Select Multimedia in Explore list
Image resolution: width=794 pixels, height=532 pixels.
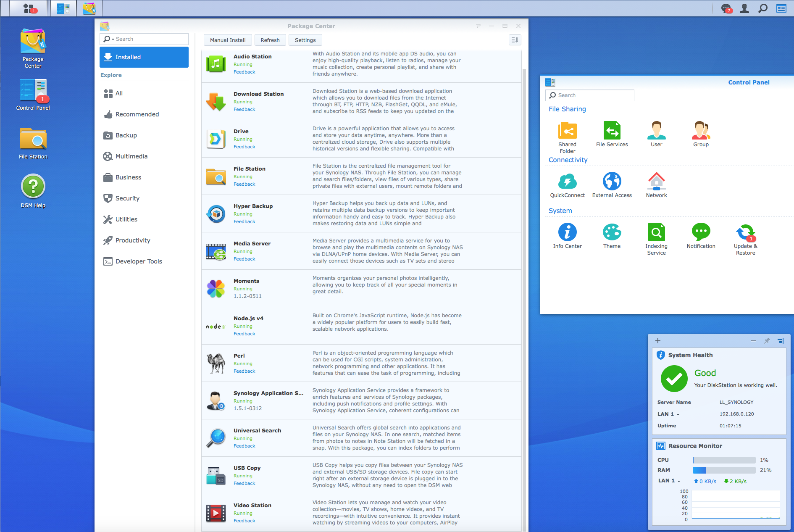[x=131, y=156]
